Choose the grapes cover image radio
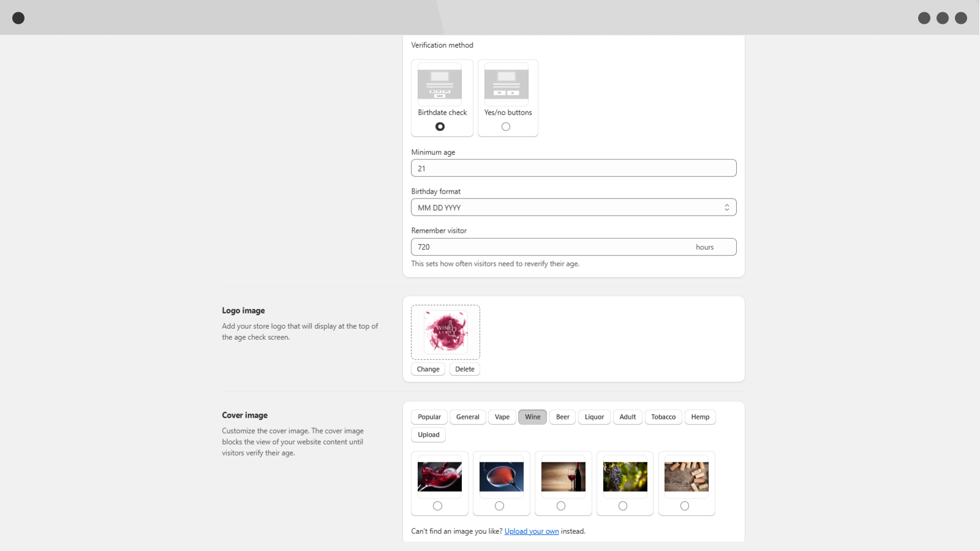This screenshot has width=980, height=551. click(x=623, y=506)
